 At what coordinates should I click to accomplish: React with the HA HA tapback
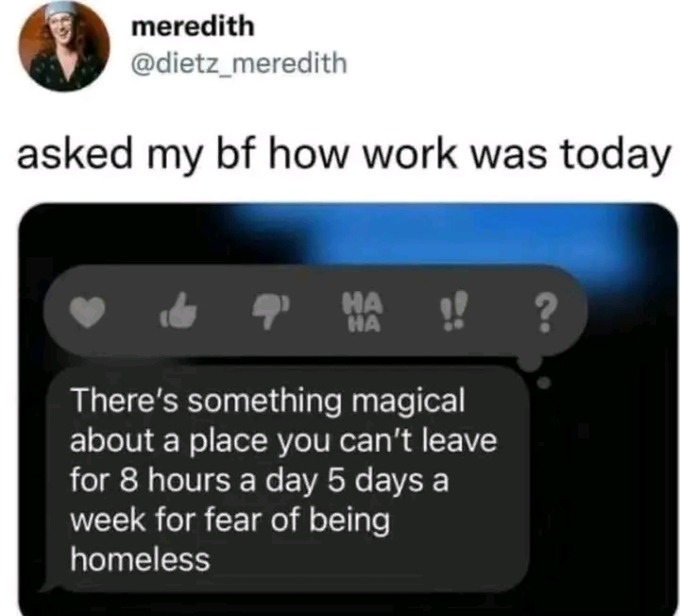pyautogui.click(x=363, y=313)
